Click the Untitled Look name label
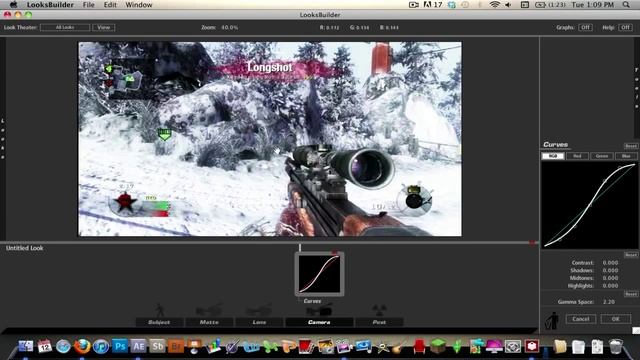Image resolution: width=640 pixels, height=360 pixels. (x=24, y=248)
